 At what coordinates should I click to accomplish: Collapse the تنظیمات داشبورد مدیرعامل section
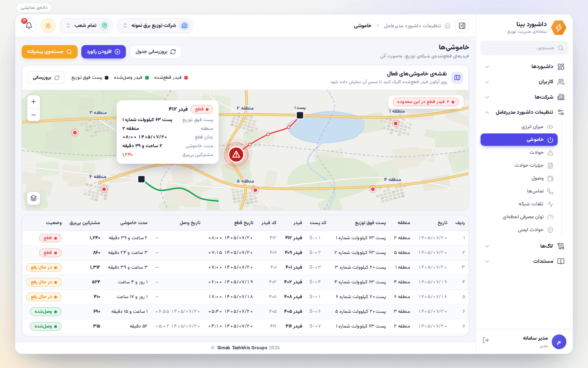(x=524, y=112)
